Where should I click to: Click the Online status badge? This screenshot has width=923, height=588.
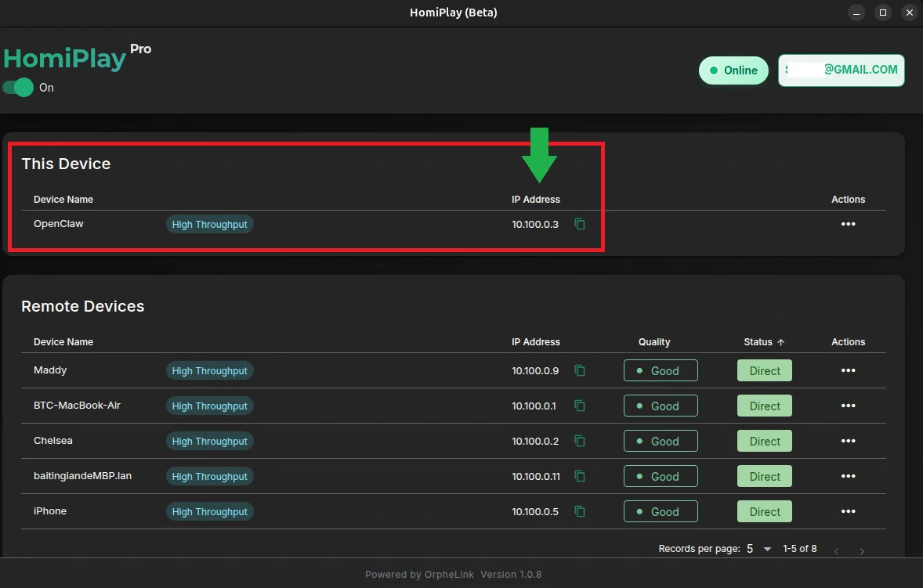pos(733,70)
